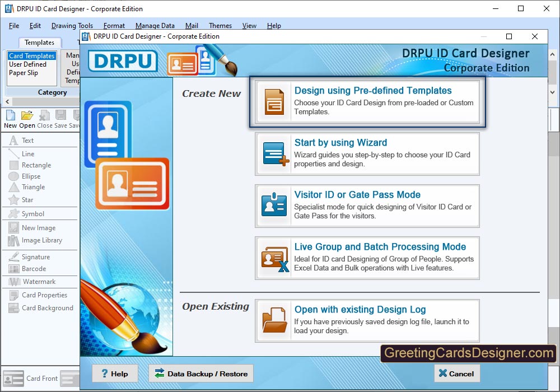Image resolution: width=560 pixels, height=392 pixels.
Task: Select User Defined in category list
Action: [27, 64]
